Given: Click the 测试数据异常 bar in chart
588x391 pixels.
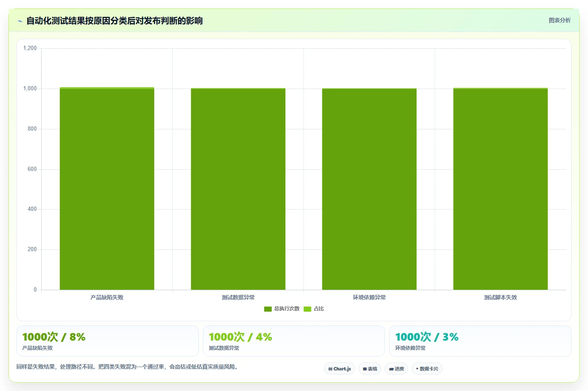Looking at the screenshot, I should pos(238,189).
